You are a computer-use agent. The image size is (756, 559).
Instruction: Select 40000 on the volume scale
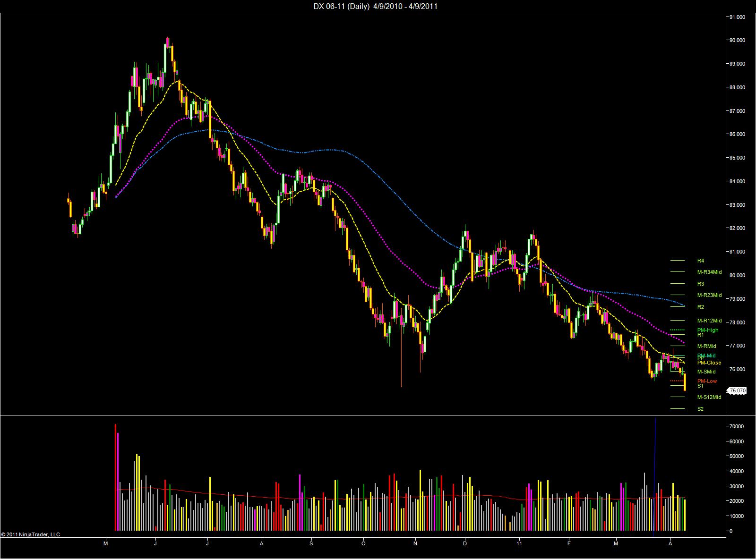(x=737, y=471)
